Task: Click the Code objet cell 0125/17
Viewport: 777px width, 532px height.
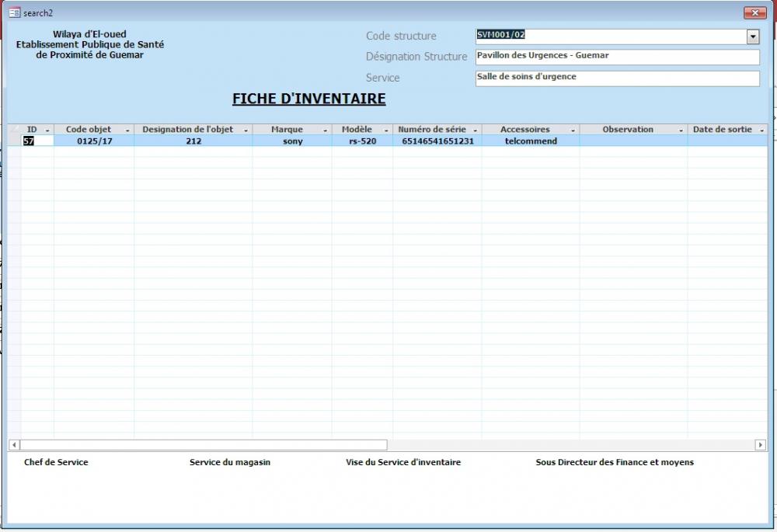Action: pos(94,141)
